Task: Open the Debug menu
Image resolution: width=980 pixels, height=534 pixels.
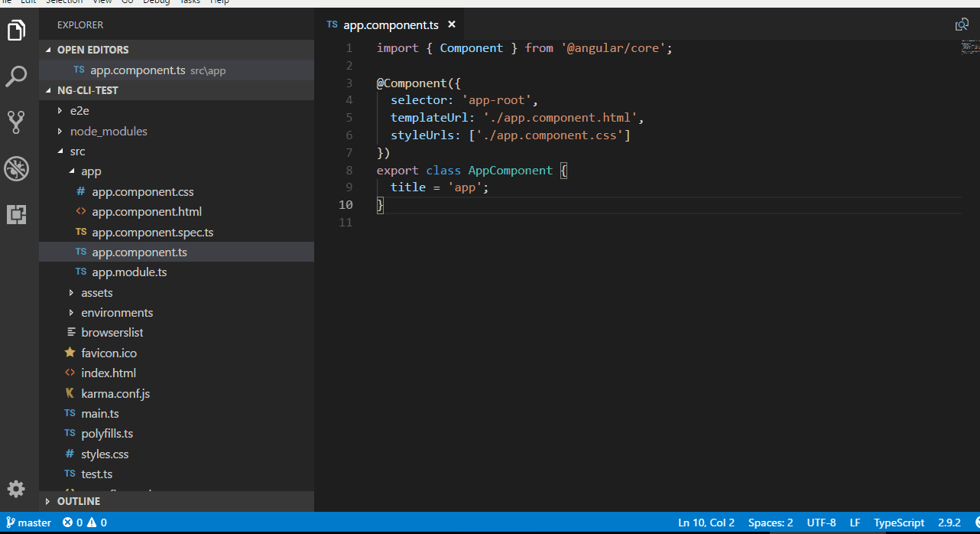Action: click(x=156, y=2)
